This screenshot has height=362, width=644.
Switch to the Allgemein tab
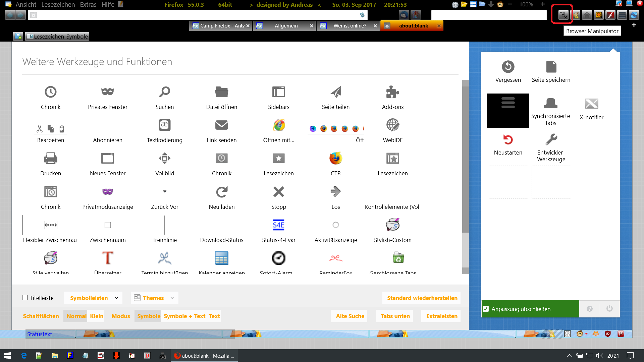pyautogui.click(x=286, y=26)
